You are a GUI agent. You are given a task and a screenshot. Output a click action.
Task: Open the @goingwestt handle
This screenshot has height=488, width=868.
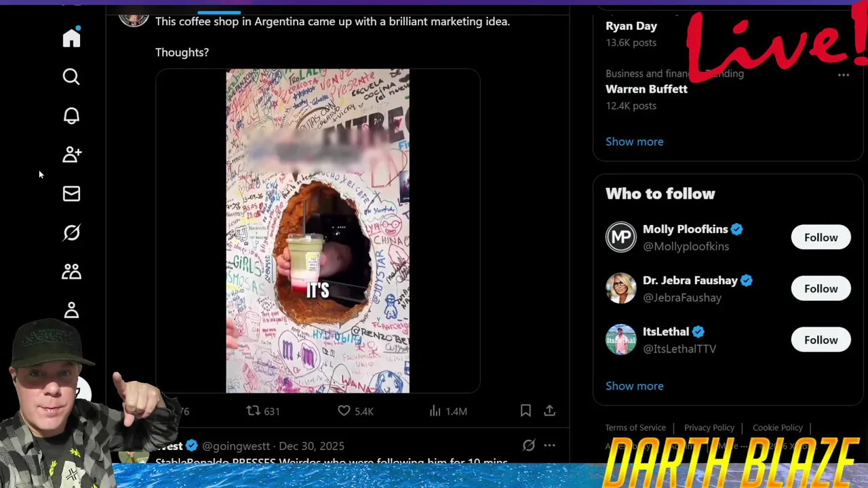pyautogui.click(x=236, y=446)
